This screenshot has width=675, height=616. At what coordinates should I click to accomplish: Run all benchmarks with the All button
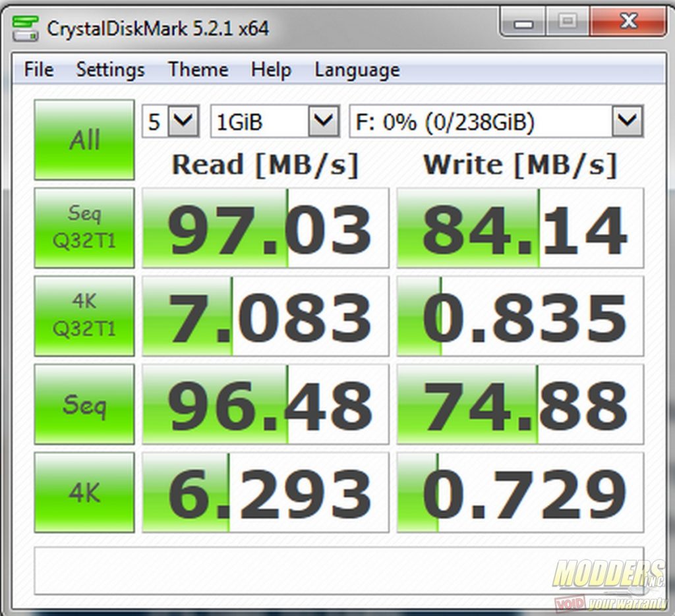[x=84, y=140]
